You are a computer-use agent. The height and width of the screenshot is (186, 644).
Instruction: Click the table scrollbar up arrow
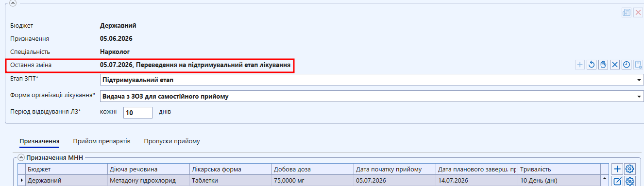(x=605, y=178)
